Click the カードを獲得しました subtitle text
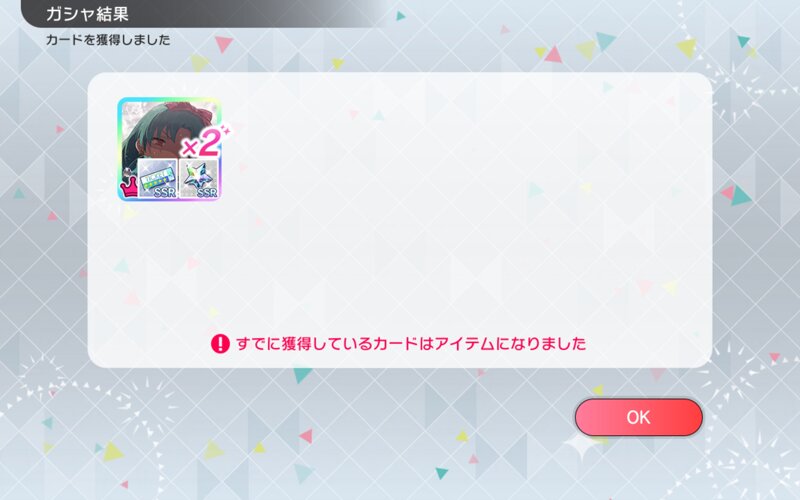 click(108, 40)
